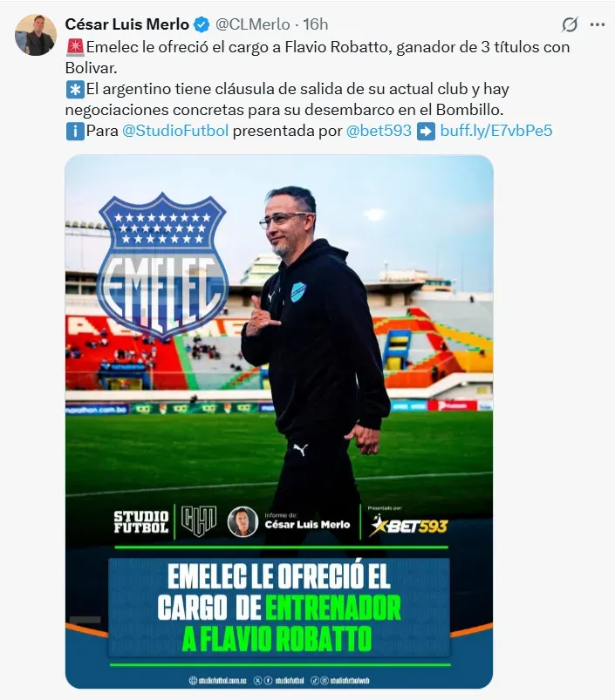
Task: Click the blue asterisk emoji in tweet
Action: pos(75,89)
